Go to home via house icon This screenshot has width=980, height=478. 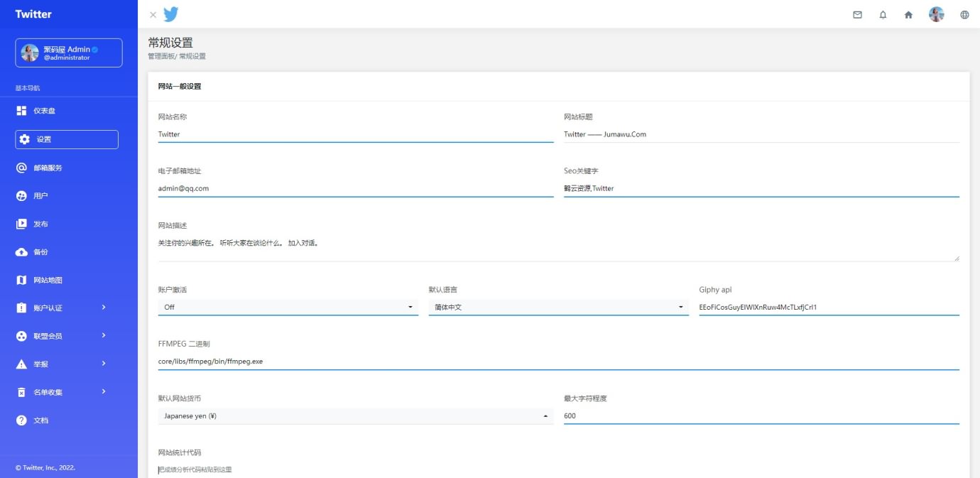click(x=908, y=14)
